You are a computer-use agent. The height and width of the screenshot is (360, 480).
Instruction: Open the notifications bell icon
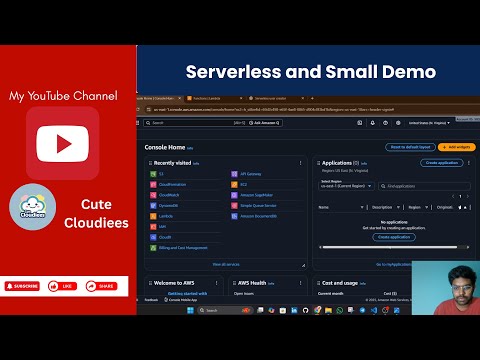373,123
